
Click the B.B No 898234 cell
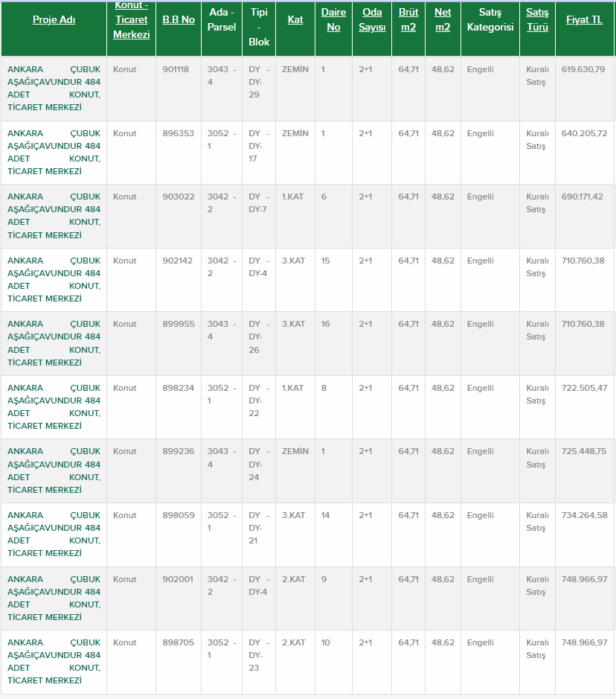click(178, 388)
